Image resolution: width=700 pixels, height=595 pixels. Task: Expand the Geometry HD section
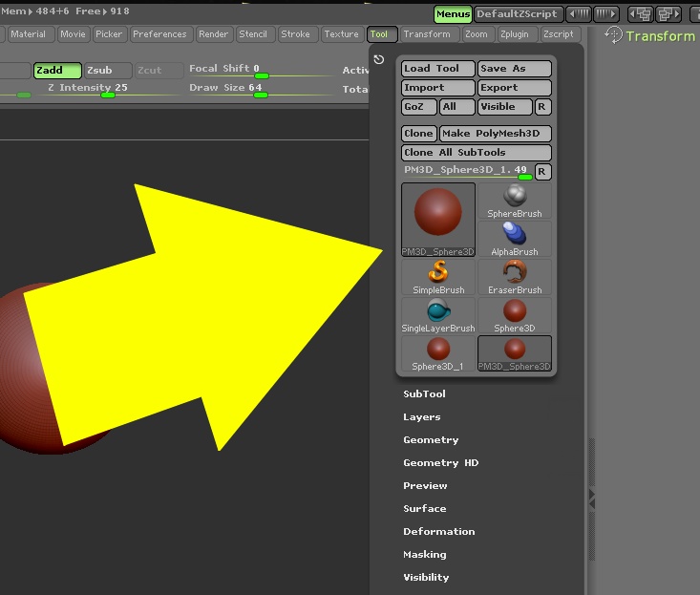tap(441, 463)
